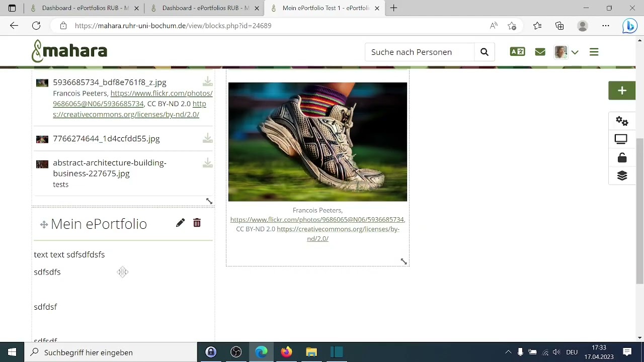Click the user profile picture
This screenshot has height=362, width=644.
pyautogui.click(x=561, y=52)
